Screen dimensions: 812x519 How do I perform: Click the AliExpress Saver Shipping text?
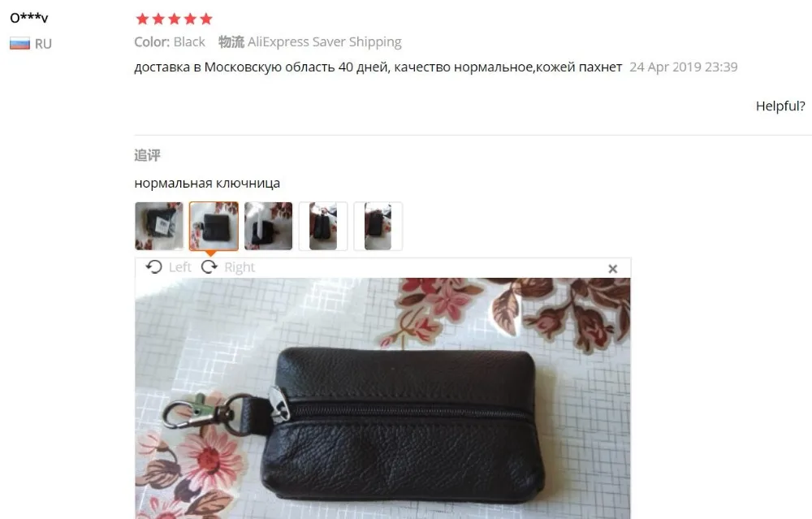[325, 42]
